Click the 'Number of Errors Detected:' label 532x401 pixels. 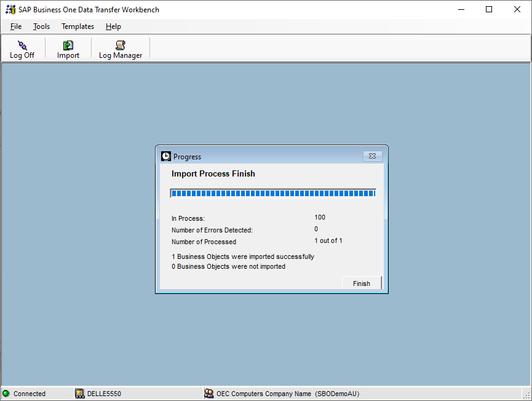point(212,230)
